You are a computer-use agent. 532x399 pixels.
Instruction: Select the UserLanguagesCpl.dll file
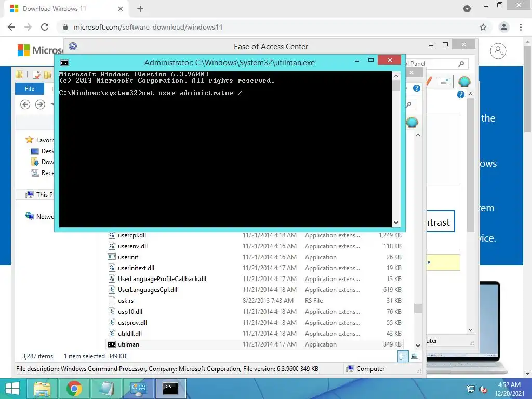(255, 290)
